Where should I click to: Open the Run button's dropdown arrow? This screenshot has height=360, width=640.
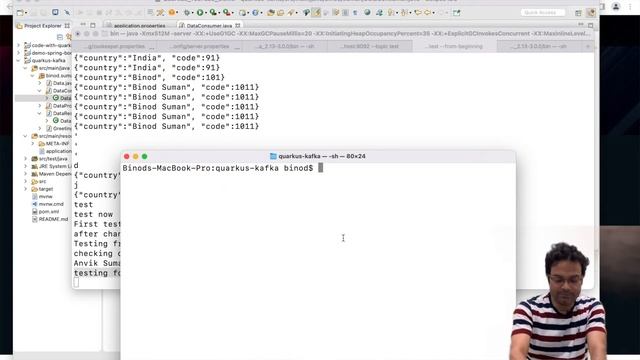pos(205,13)
